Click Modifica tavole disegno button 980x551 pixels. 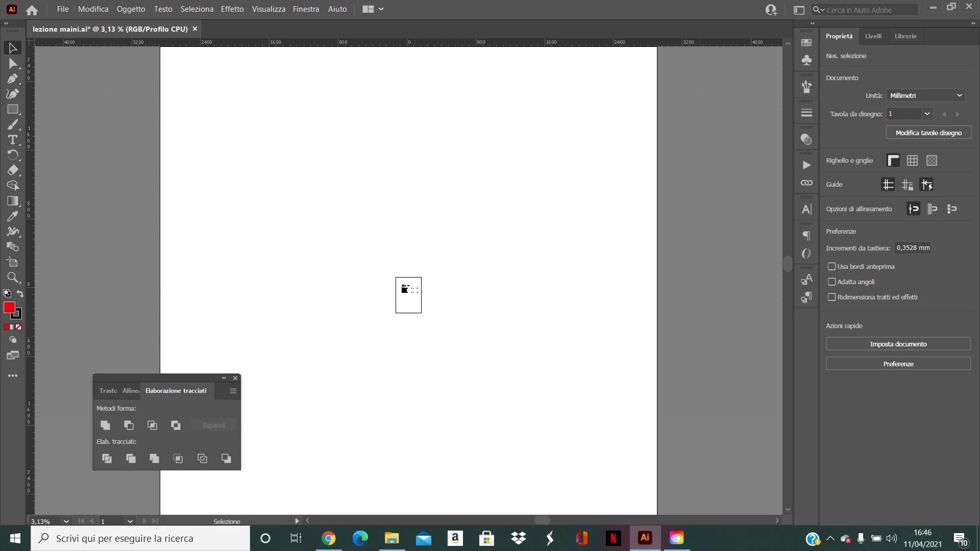[x=928, y=133]
